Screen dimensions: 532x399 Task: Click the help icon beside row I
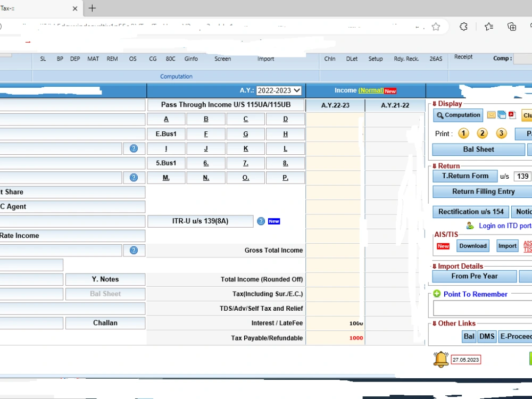pyautogui.click(x=134, y=148)
